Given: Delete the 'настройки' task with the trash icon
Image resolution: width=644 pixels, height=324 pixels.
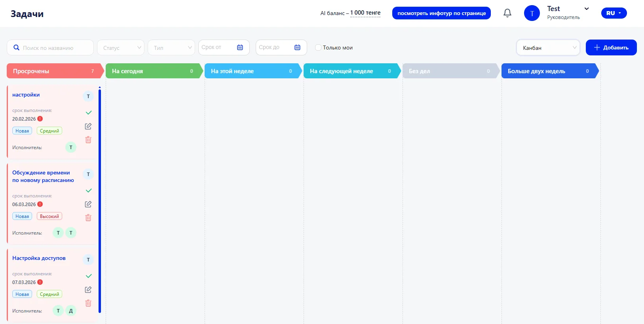Looking at the screenshot, I should pos(88,140).
